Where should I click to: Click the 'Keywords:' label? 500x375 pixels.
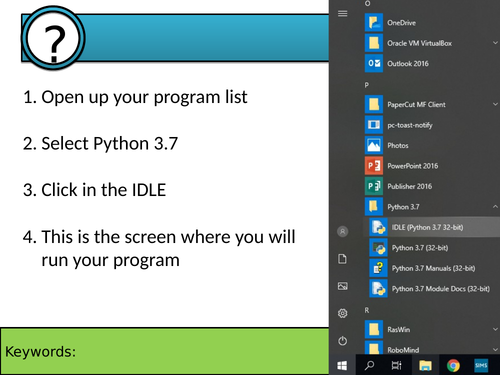41,352
